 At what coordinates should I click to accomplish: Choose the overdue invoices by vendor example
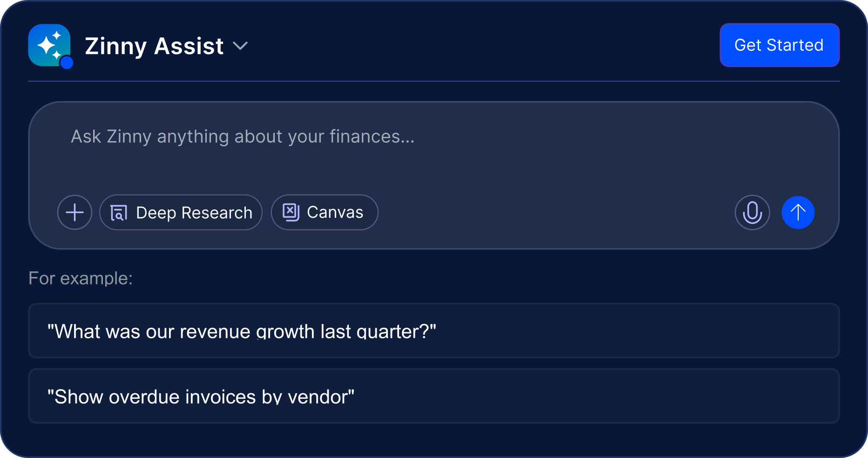pos(201,397)
